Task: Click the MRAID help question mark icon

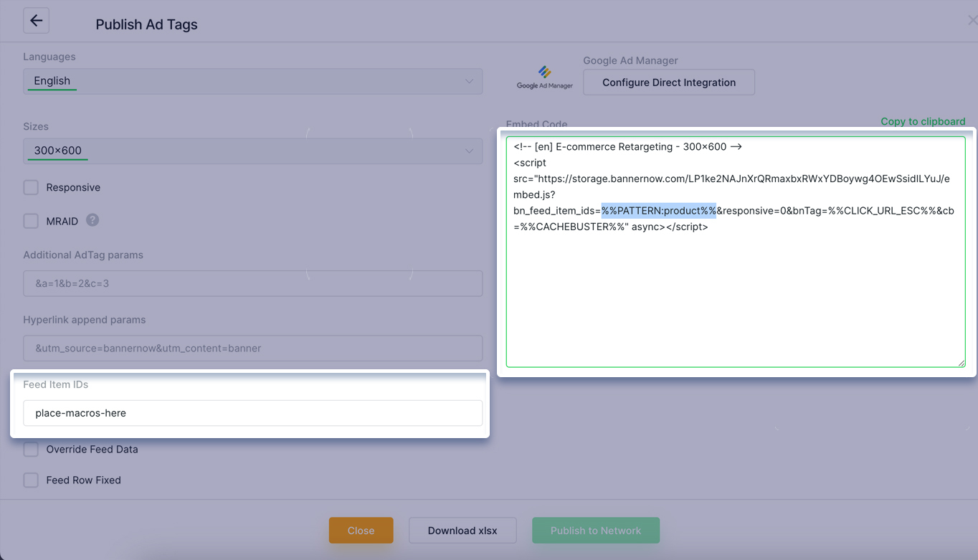Action: point(92,220)
